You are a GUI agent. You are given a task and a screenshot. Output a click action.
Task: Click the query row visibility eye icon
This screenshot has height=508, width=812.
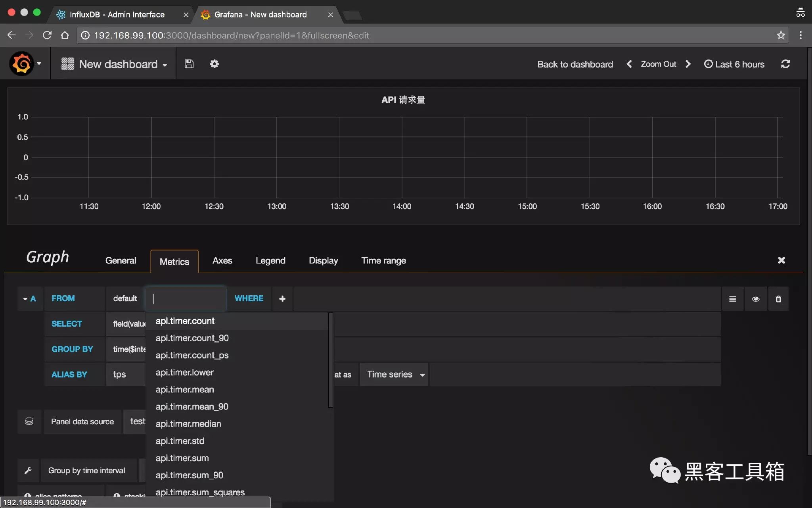[755, 298]
